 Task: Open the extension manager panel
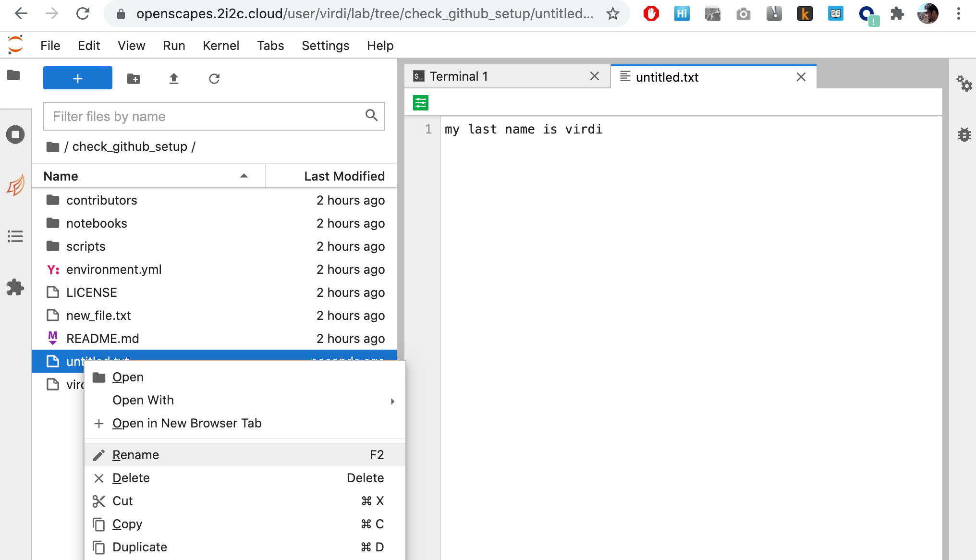click(x=14, y=288)
